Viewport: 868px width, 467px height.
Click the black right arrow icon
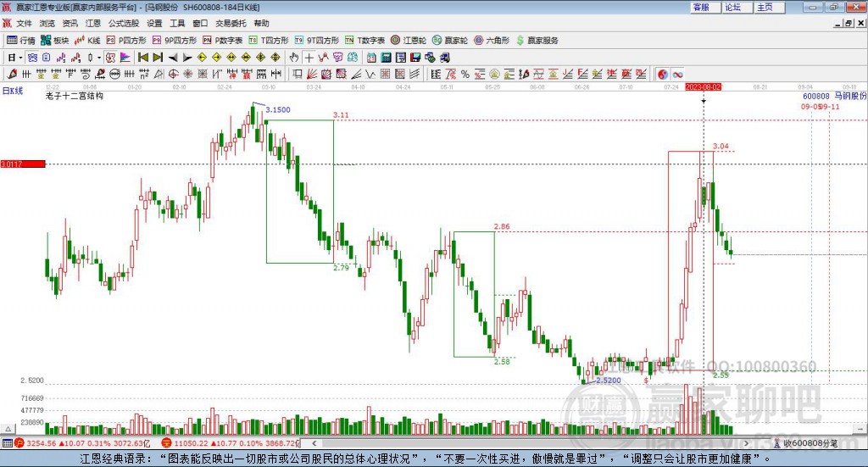pos(187,58)
